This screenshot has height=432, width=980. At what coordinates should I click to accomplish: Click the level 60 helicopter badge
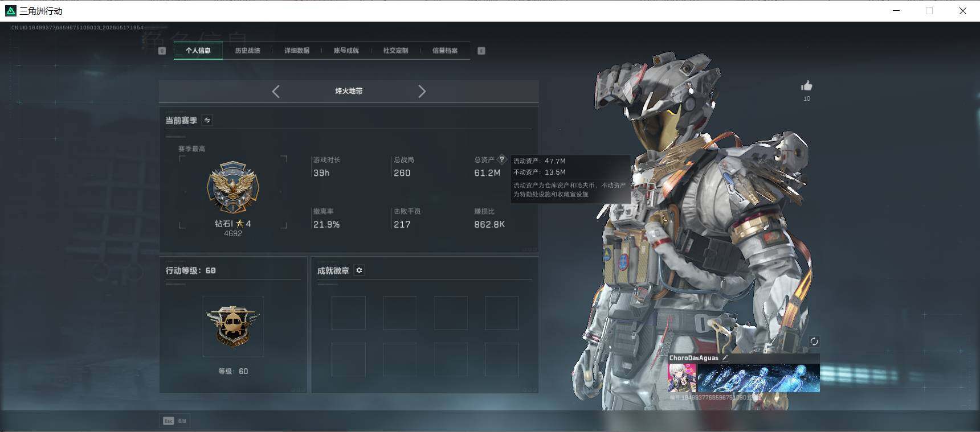[233, 326]
